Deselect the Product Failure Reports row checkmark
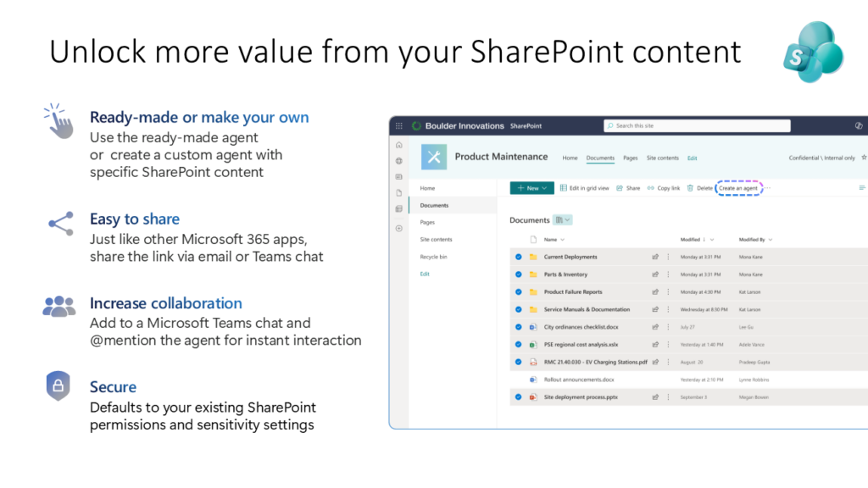The image size is (868, 488). click(518, 292)
